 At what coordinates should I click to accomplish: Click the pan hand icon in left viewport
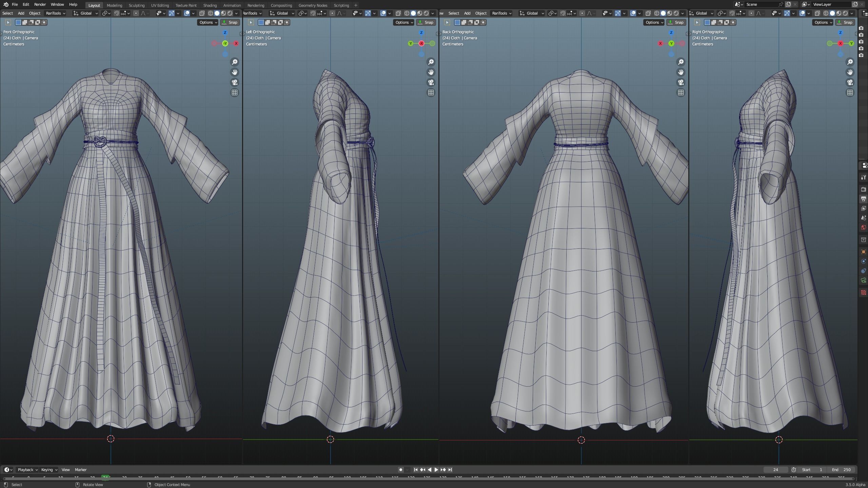pyautogui.click(x=431, y=72)
